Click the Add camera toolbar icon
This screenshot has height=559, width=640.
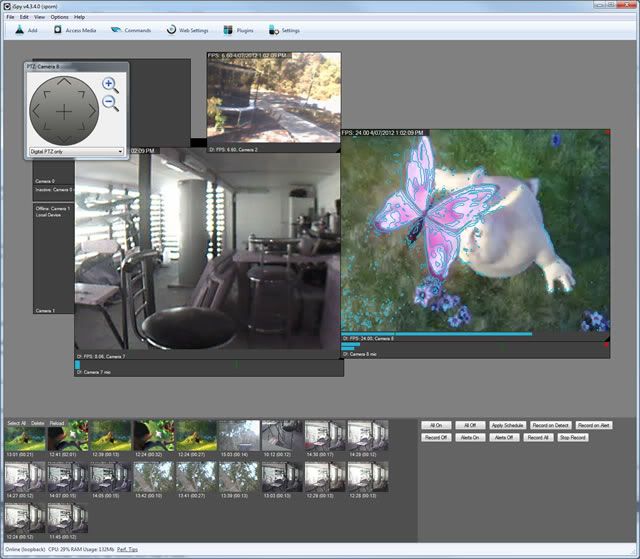(x=24, y=31)
